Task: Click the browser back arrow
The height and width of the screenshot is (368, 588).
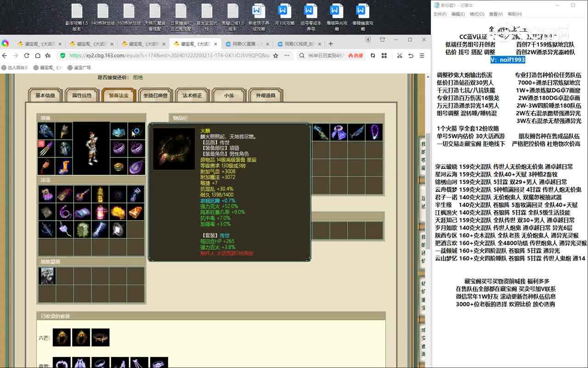Action: coord(5,55)
